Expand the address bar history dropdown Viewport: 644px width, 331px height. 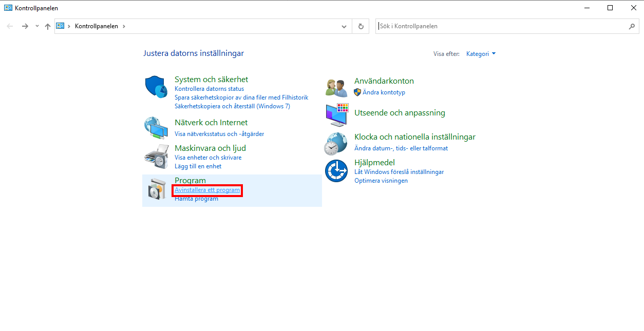[x=344, y=26]
